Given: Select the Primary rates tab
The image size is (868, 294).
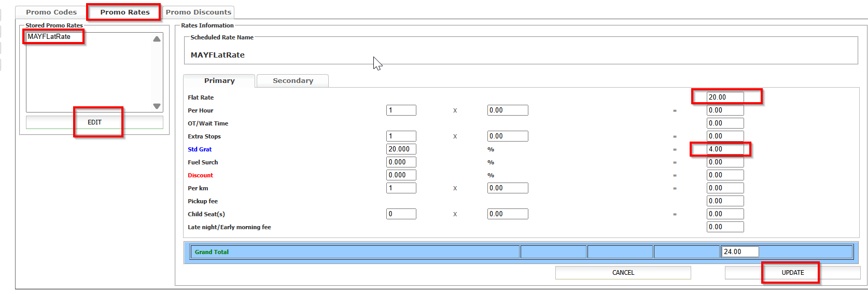Looking at the screenshot, I should 219,81.
